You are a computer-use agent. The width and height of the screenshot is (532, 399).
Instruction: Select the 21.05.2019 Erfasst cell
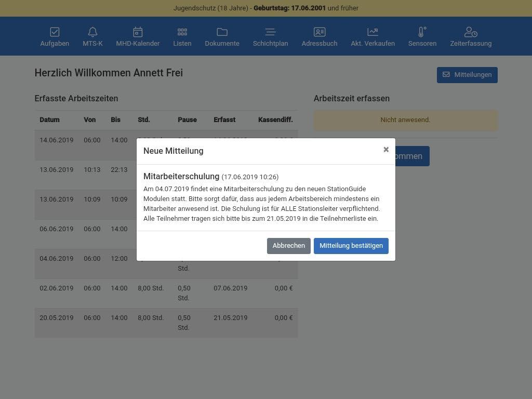pyautogui.click(x=230, y=318)
